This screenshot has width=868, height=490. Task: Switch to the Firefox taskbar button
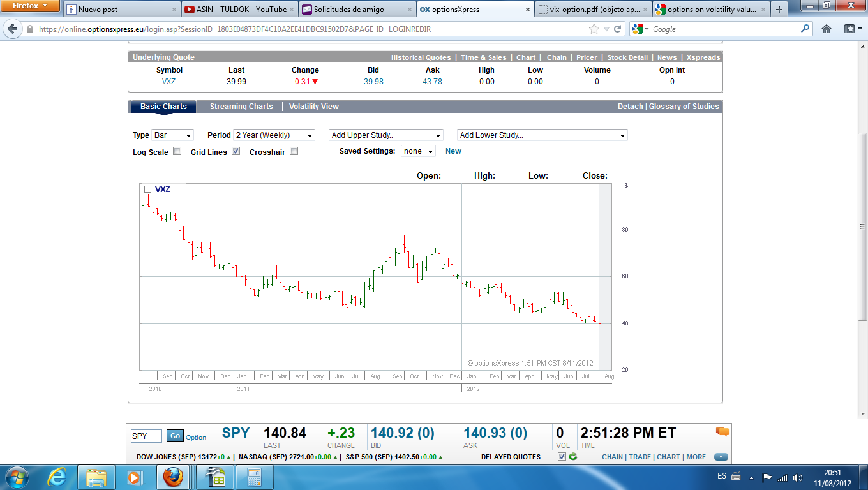click(172, 477)
